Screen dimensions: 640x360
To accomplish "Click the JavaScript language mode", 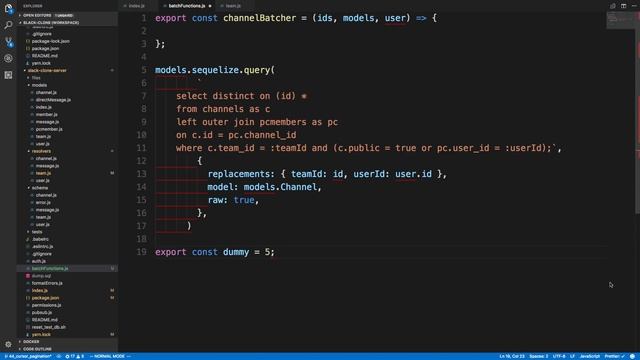I will (x=590, y=356).
